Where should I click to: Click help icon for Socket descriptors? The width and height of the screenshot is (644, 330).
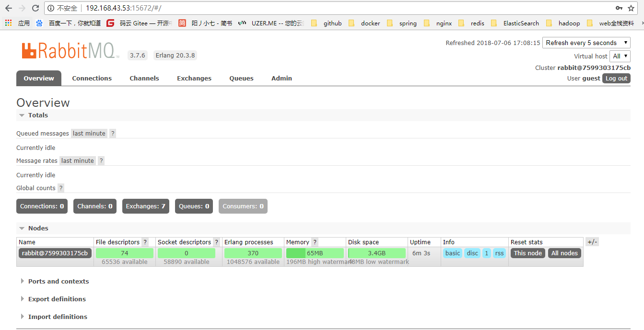click(216, 242)
